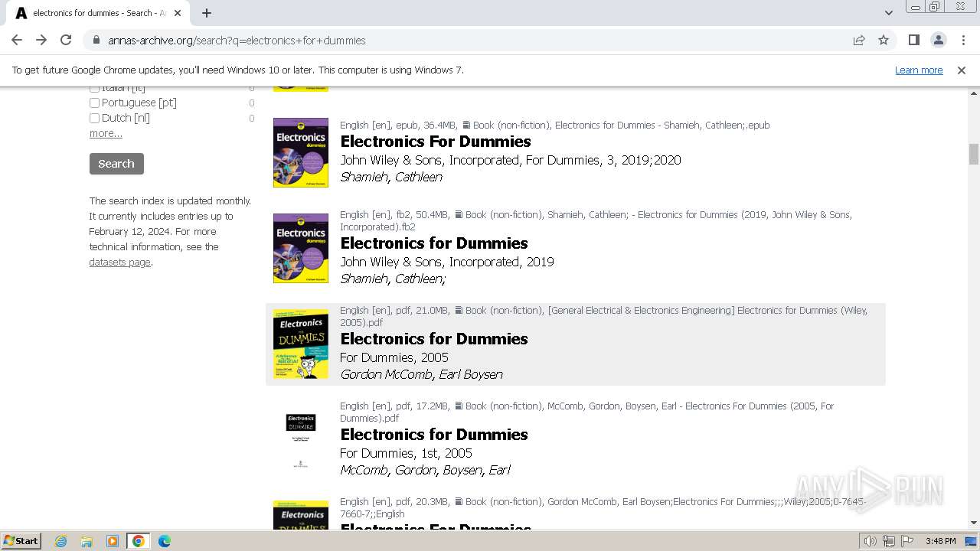980x551 pixels.
Task: Open the Electronics for Dummies 2019 fb2 result
Action: click(x=434, y=243)
